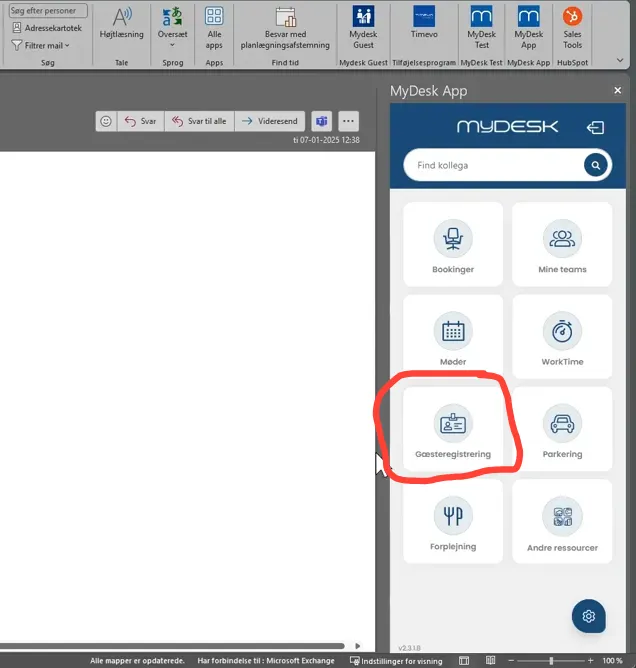Expand the Filtrer mail dropdown
Image resolution: width=636 pixels, height=668 pixels.
pyautogui.click(x=40, y=45)
